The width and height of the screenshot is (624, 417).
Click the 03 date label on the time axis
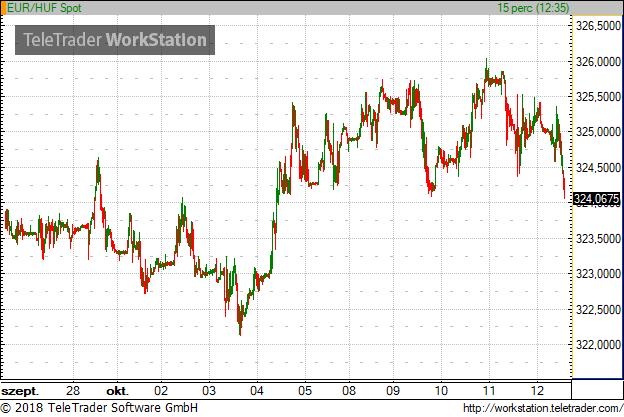point(209,390)
